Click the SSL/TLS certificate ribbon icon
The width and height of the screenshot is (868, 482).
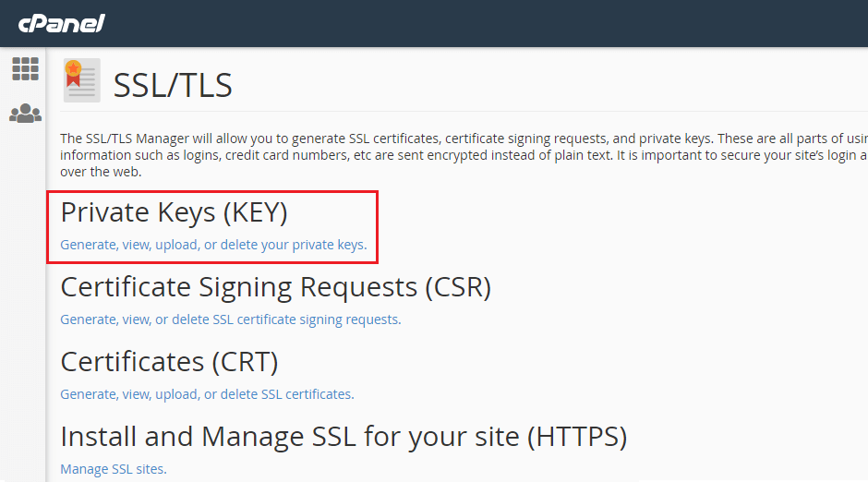[82, 80]
